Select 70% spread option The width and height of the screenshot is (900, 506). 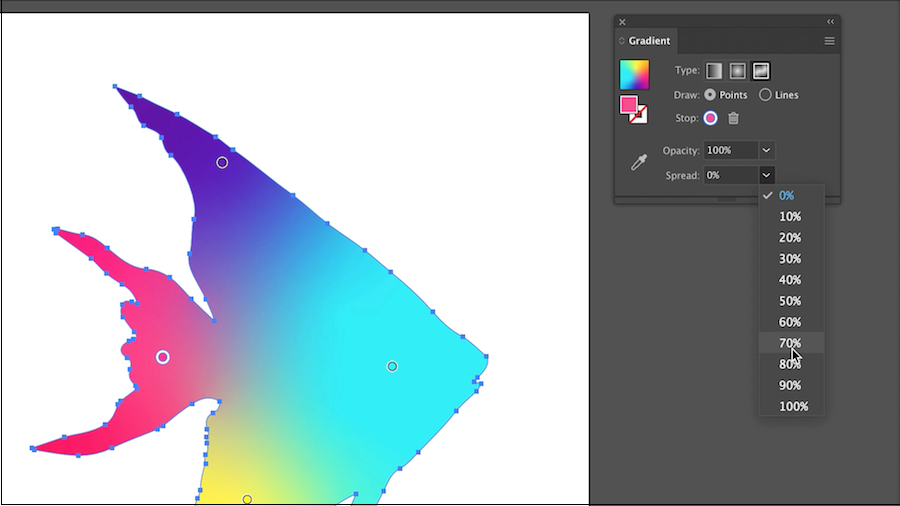[792, 343]
